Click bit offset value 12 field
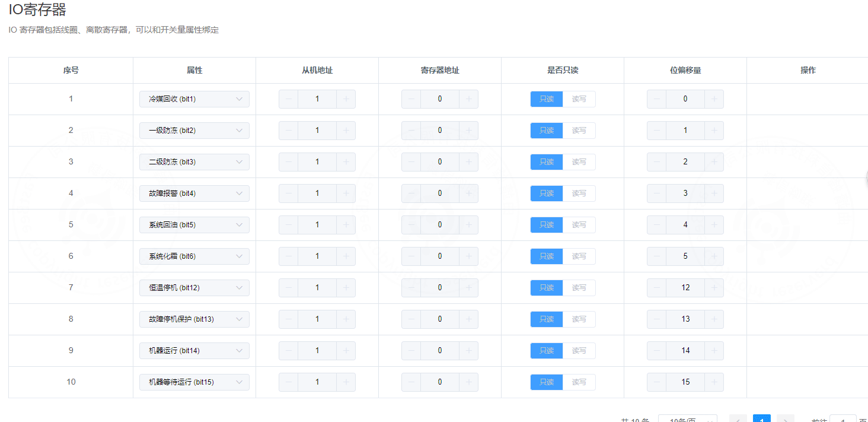The width and height of the screenshot is (868, 422). pos(685,288)
